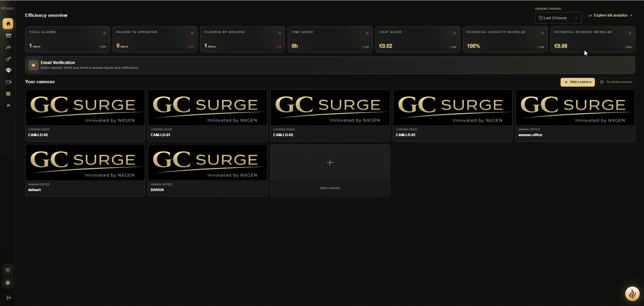Screen dimensions: 644x306
Task: Click the Passed to Operator card title
Action: (x=137, y=32)
